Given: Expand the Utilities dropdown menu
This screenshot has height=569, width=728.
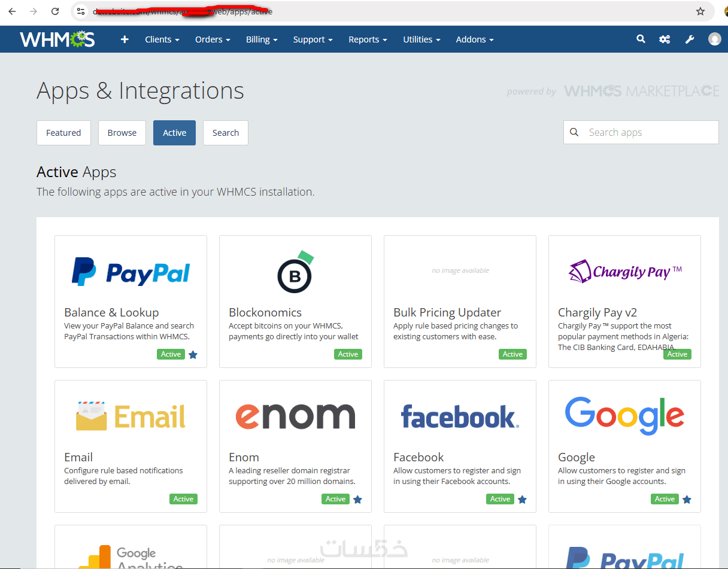Looking at the screenshot, I should click(x=422, y=39).
